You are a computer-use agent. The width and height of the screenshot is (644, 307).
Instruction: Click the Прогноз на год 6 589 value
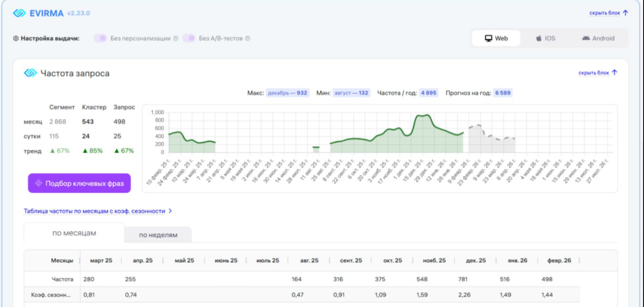click(x=503, y=93)
